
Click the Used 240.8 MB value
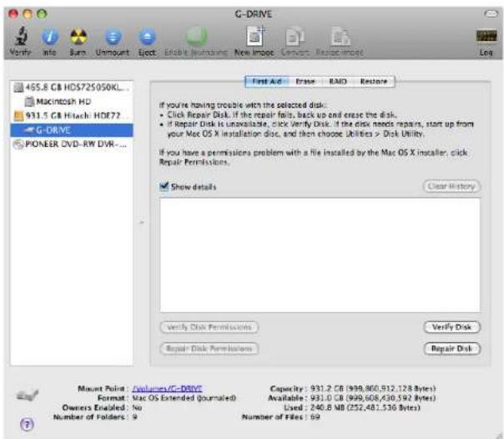365,407
